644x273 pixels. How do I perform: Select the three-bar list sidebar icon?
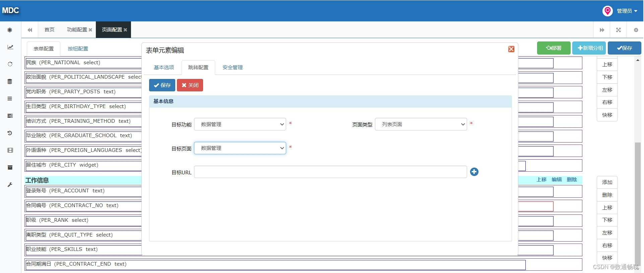(10, 99)
